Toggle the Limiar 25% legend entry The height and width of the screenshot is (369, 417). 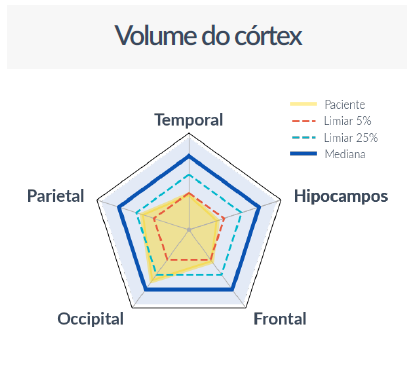point(334,137)
